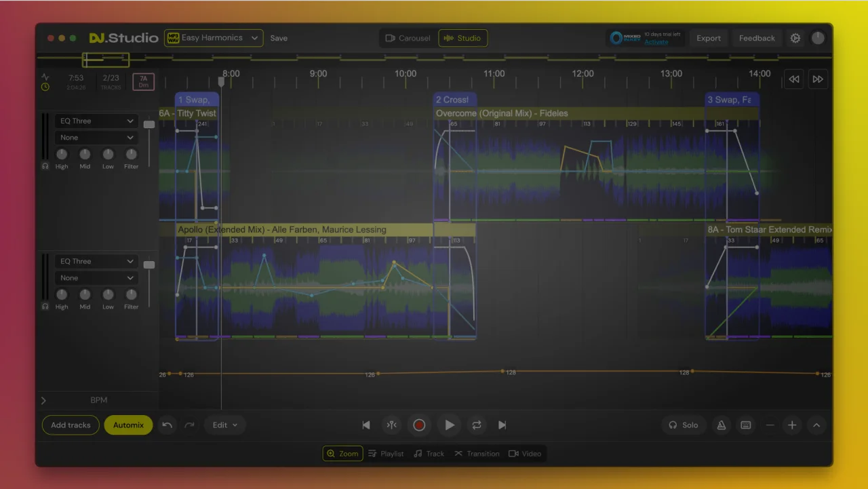Select transition marker 2 Cross!

454,100
